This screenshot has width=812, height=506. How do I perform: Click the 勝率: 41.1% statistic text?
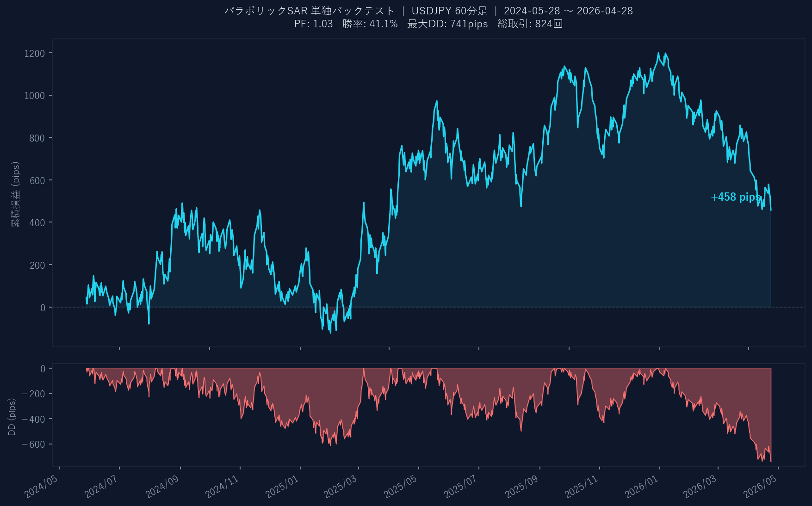370,24
